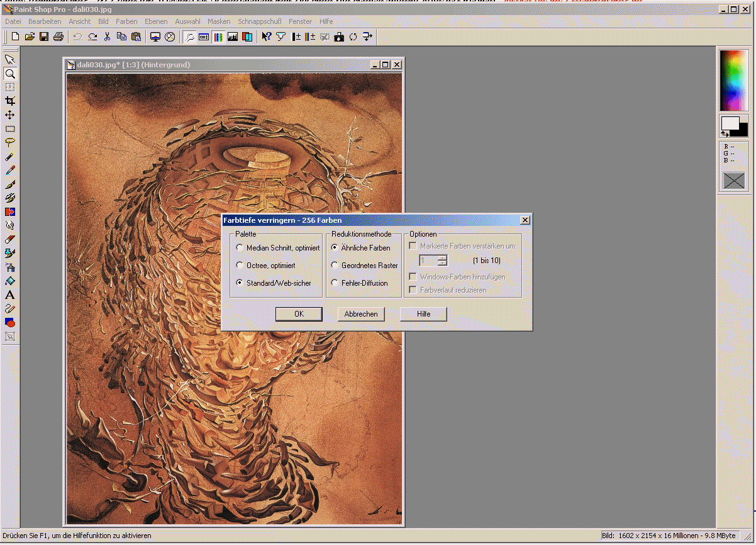Select the Eraser tool
Viewport: 756px width, 545px height.
coord(10,240)
